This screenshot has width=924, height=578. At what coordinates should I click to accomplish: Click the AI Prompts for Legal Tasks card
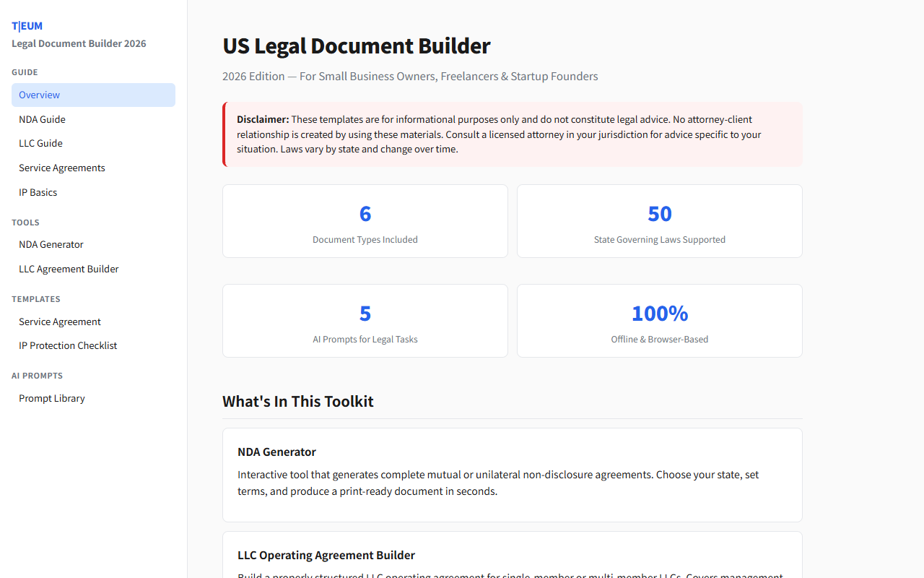click(x=365, y=321)
